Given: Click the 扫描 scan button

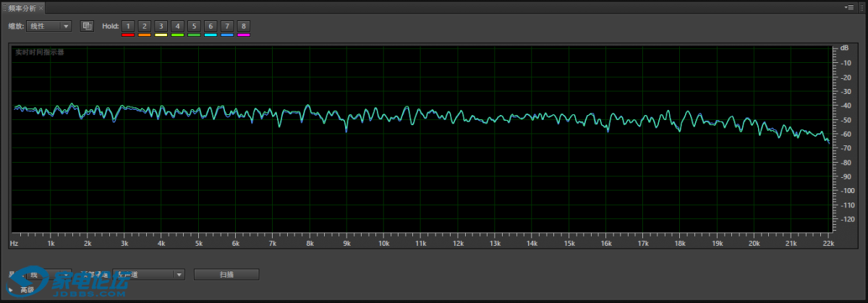Looking at the screenshot, I should click(226, 275).
